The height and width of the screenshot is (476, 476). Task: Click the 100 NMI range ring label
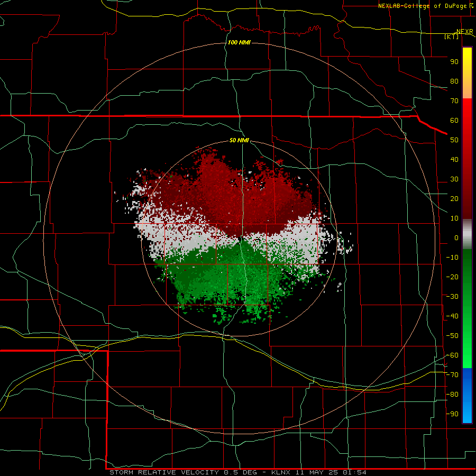[239, 42]
